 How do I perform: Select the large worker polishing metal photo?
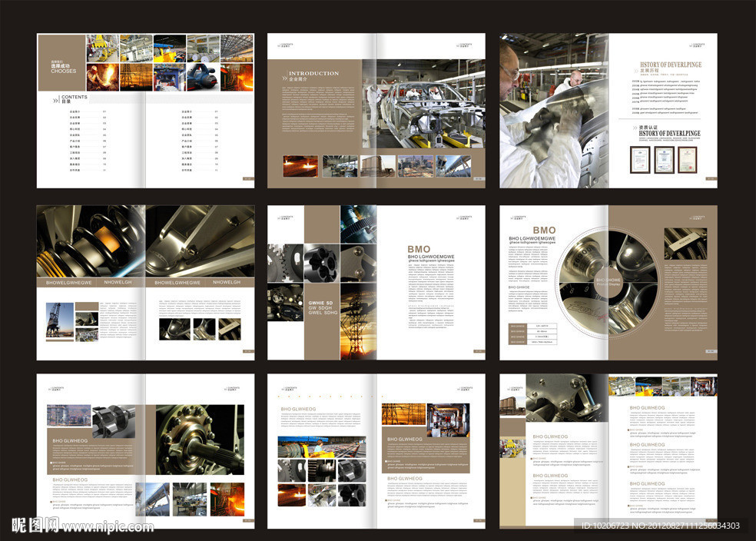(553, 111)
